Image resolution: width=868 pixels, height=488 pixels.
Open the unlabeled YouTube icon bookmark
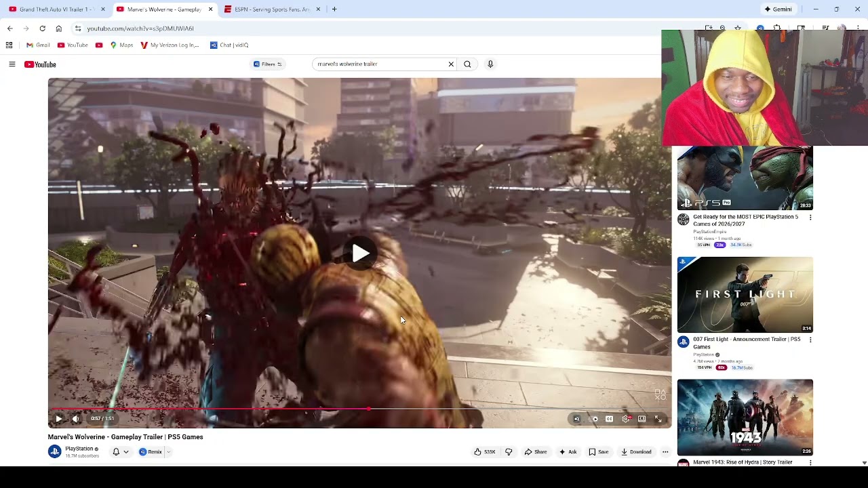pyautogui.click(x=99, y=45)
